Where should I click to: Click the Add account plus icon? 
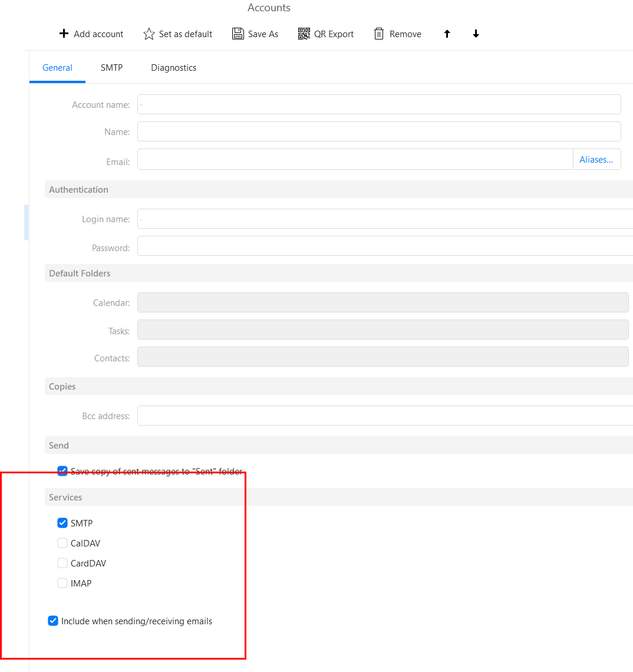click(x=64, y=34)
